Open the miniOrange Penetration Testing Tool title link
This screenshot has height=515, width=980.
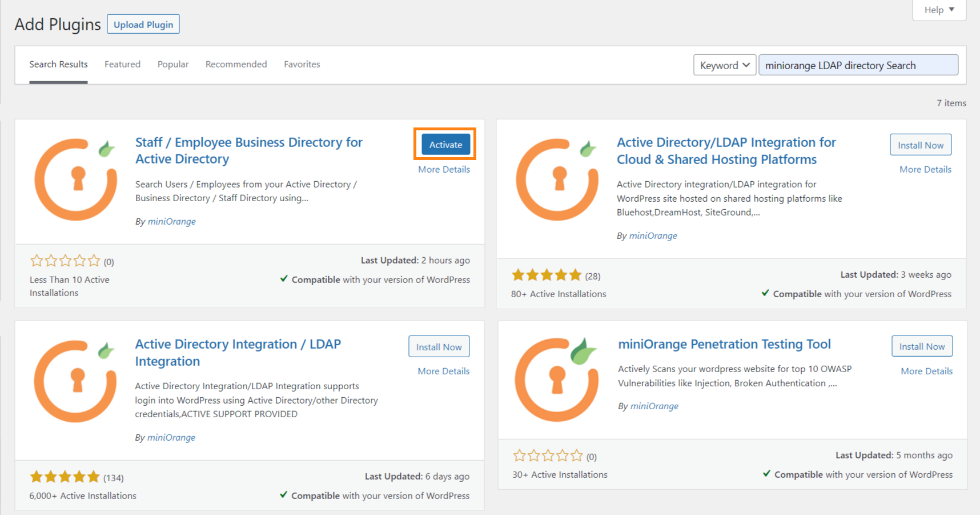point(724,344)
